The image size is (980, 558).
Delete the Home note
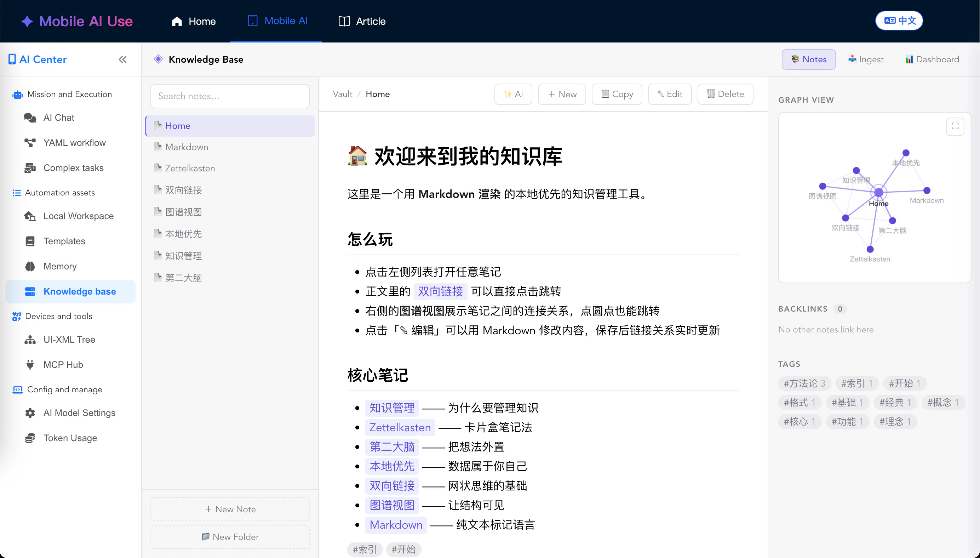[x=725, y=94]
